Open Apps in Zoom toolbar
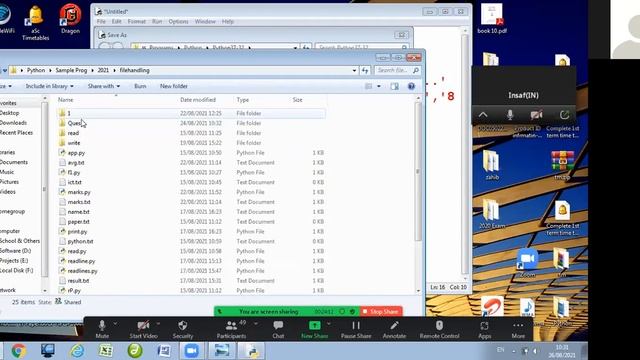This screenshot has width=640, height=360. pyautogui.click(x=484, y=329)
